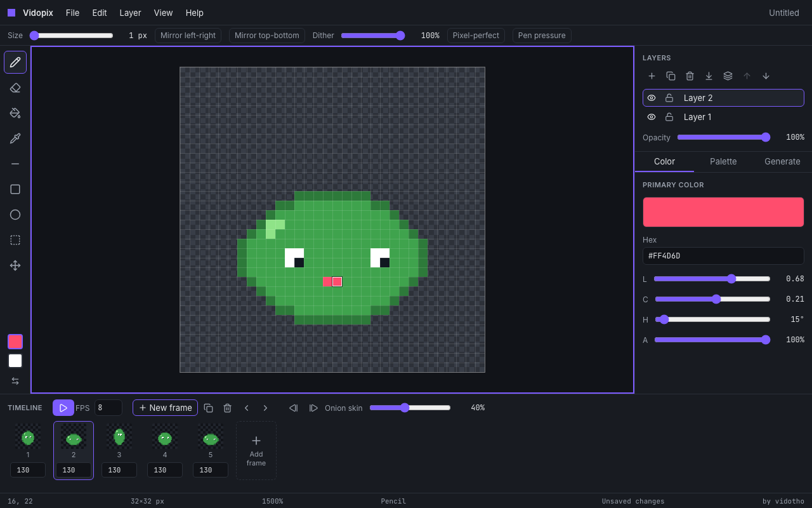Adjust the brush Size slider

point(71,36)
